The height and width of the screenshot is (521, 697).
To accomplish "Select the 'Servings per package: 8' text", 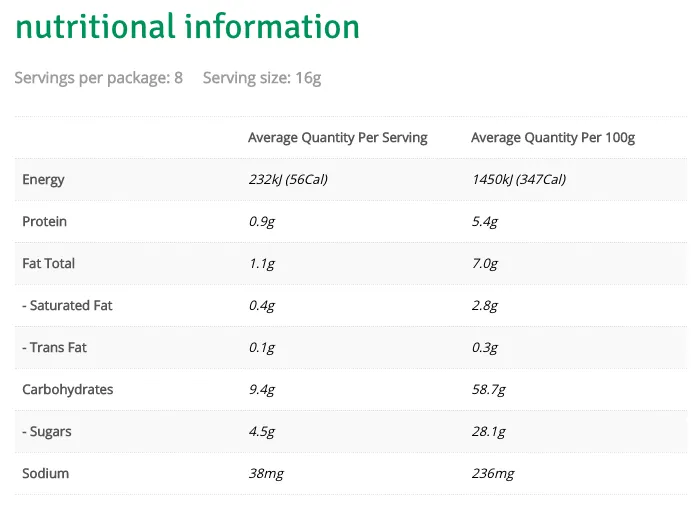I will 99,78.
